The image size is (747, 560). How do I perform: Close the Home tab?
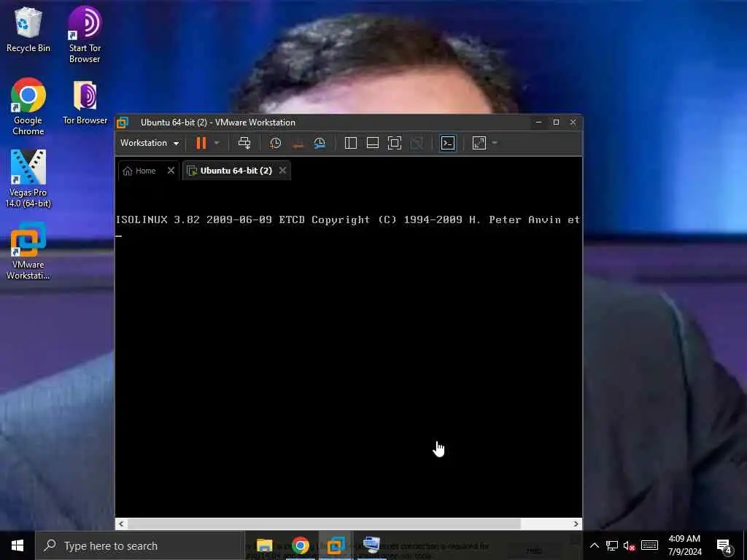(171, 171)
